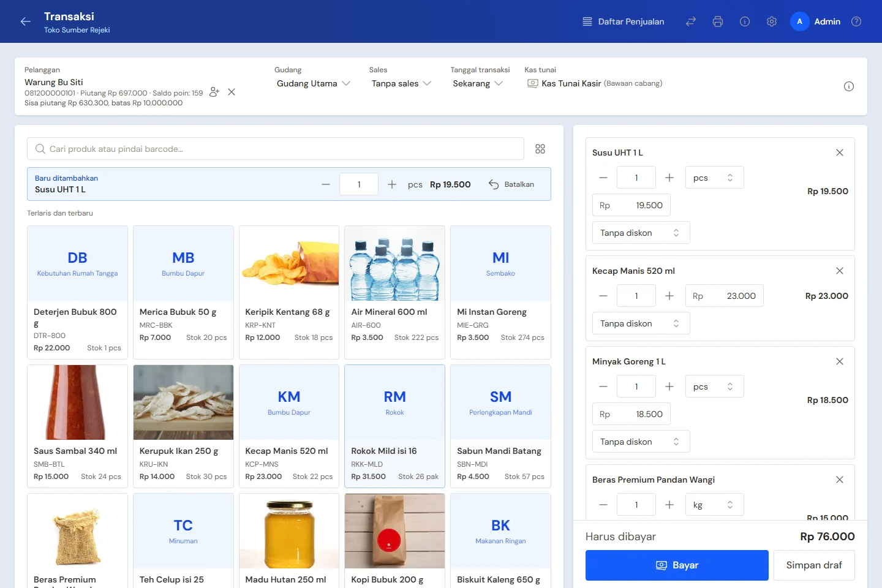
Task: Toggle product grid view icon
Action: point(540,149)
